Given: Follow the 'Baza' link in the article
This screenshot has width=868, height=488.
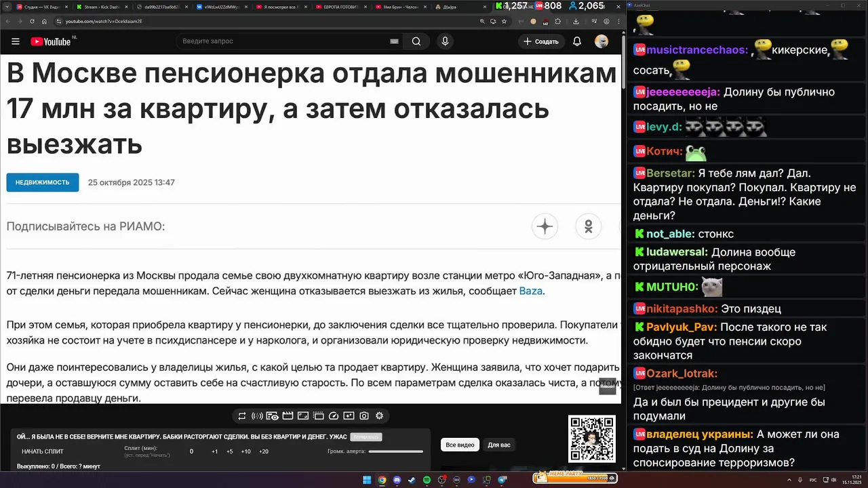Looking at the screenshot, I should pos(531,291).
